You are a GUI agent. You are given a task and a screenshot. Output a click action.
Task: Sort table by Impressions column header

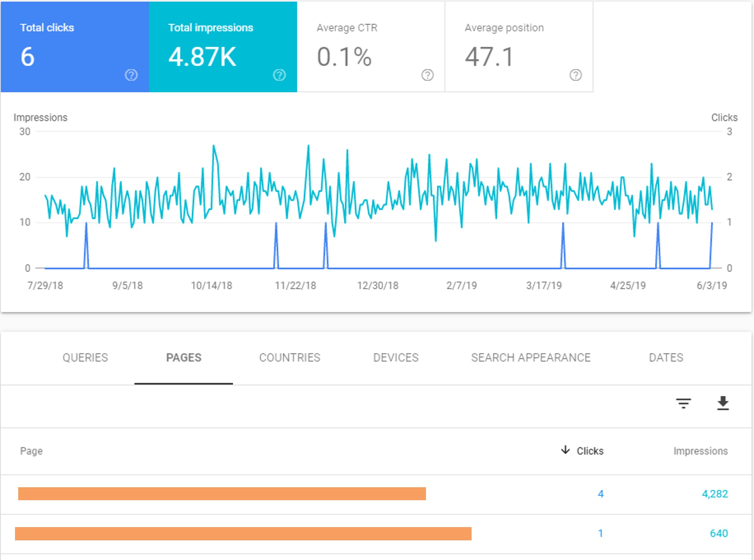tap(701, 451)
